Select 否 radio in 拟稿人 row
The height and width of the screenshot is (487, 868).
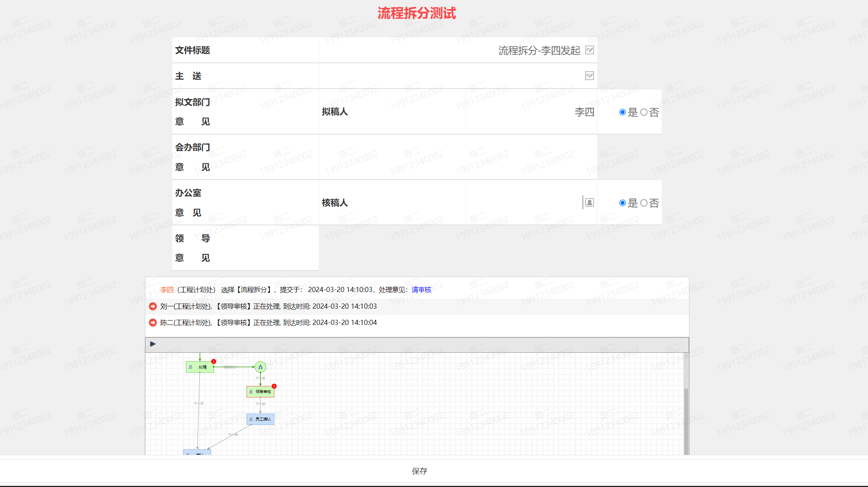(644, 113)
